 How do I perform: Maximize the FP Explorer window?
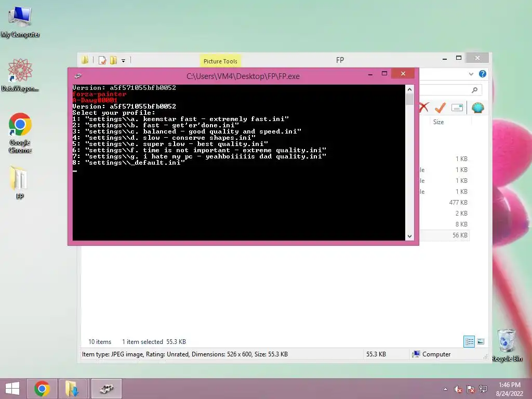[459, 58]
